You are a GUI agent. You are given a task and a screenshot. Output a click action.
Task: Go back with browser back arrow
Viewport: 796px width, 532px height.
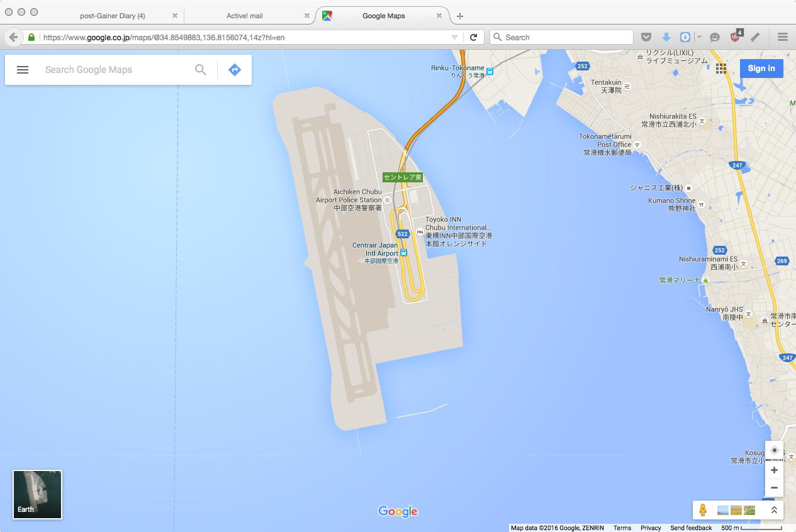point(13,37)
